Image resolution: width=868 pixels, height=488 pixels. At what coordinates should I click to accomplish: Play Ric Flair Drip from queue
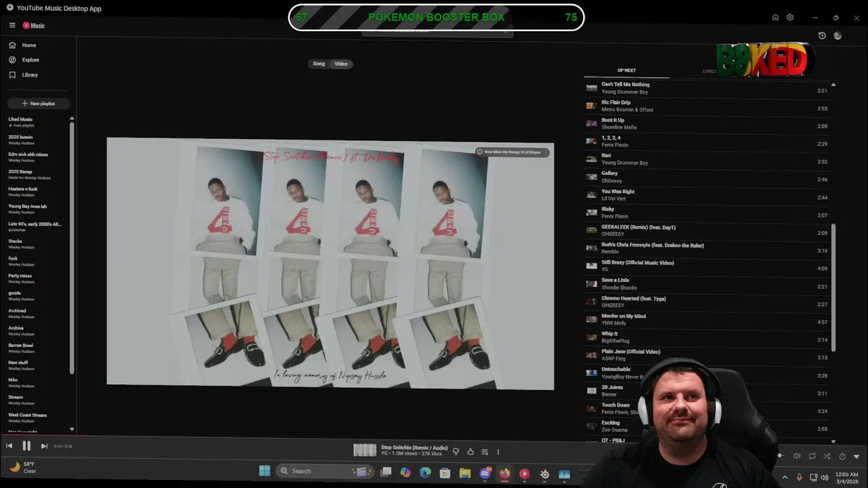click(x=706, y=106)
